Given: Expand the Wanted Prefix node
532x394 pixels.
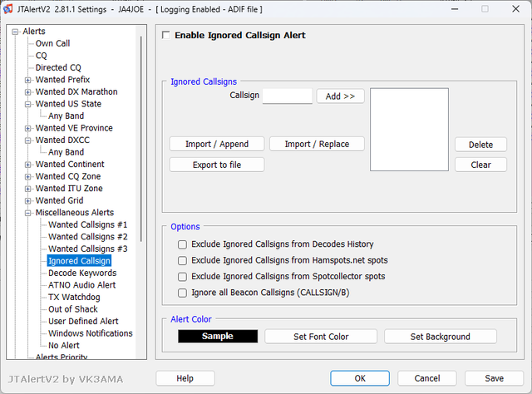Looking at the screenshot, I should click(x=27, y=80).
